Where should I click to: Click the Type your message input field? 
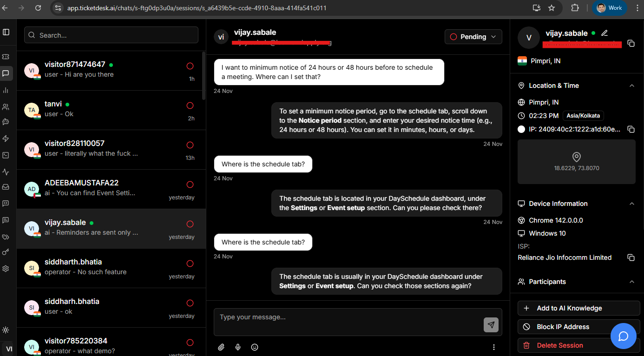348,317
